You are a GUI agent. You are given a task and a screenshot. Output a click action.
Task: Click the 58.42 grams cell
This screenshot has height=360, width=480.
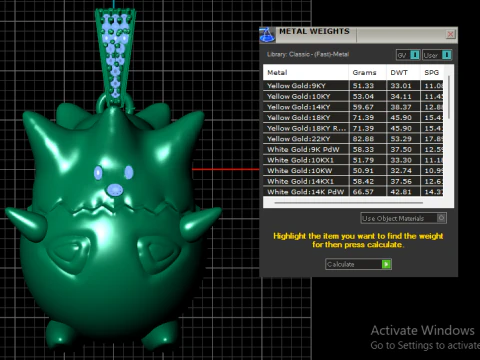[367, 181]
